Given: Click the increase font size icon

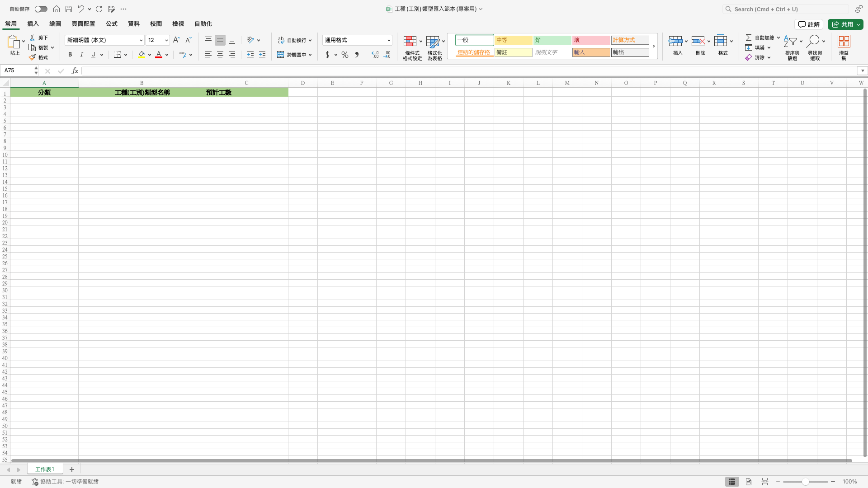Looking at the screenshot, I should 176,40.
